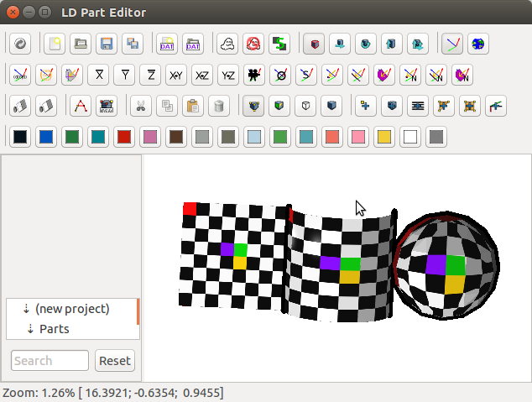Select the move tool with blue arrows
Image resolution: width=532 pixels, height=402 pixels.
point(340,44)
